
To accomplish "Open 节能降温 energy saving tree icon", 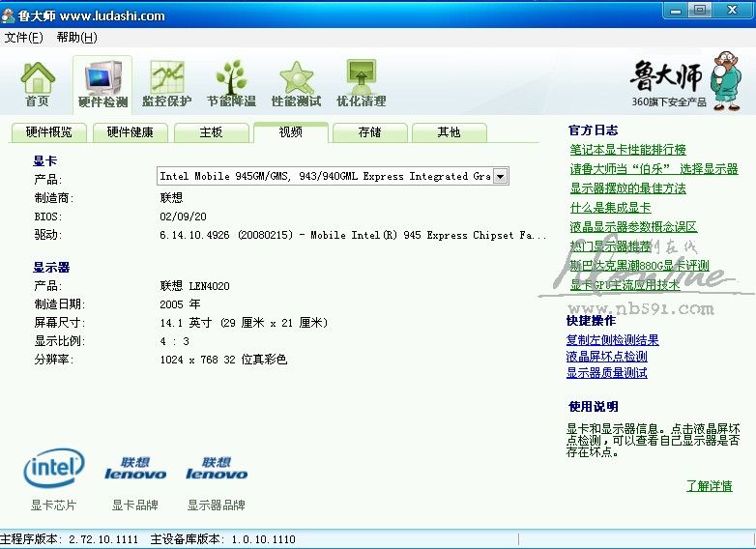I will (x=231, y=83).
